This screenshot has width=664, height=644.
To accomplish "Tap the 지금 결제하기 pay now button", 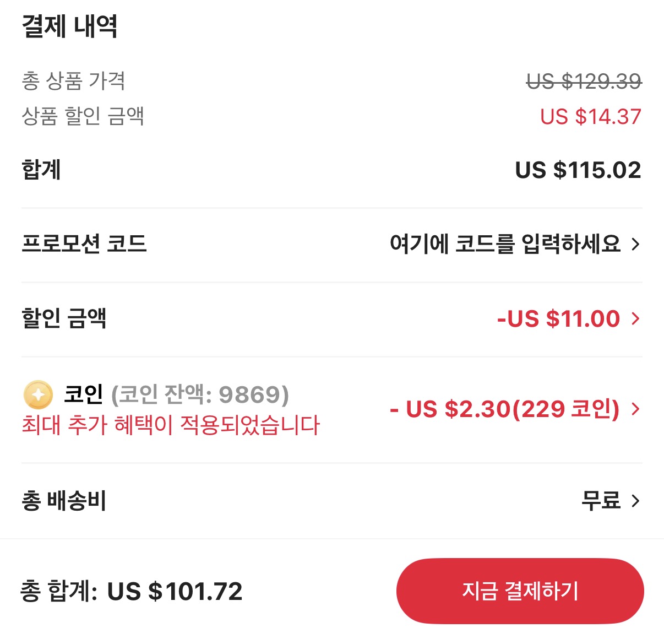I will [520, 591].
